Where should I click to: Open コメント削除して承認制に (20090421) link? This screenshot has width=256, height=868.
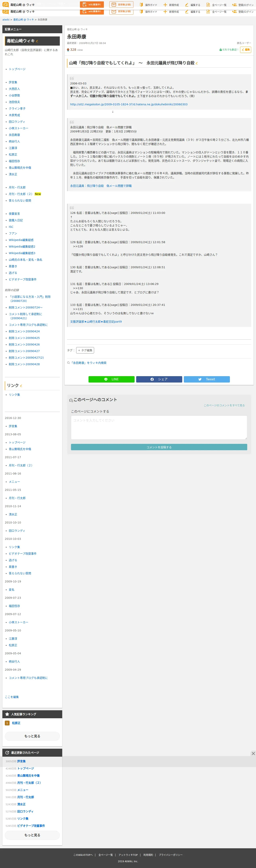pyautogui.click(x=25, y=316)
